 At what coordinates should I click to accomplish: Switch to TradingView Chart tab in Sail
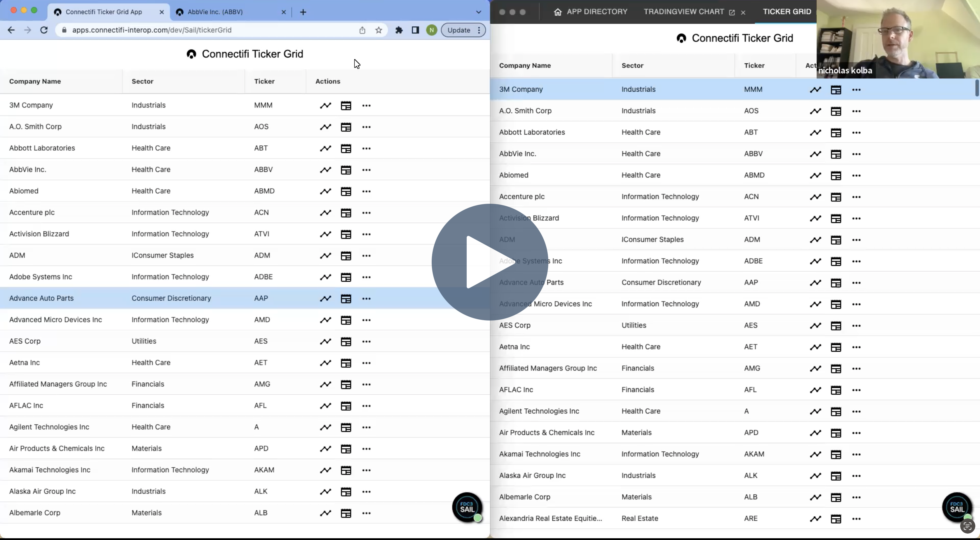[684, 12]
